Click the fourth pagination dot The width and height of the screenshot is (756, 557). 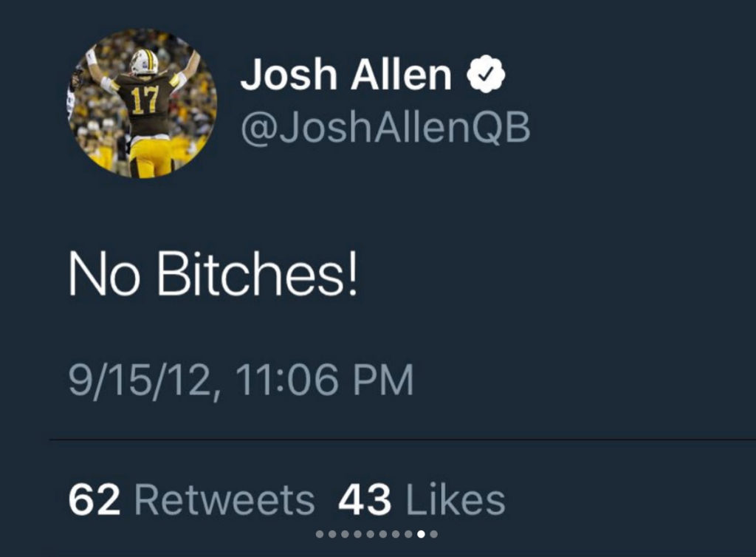(357, 533)
